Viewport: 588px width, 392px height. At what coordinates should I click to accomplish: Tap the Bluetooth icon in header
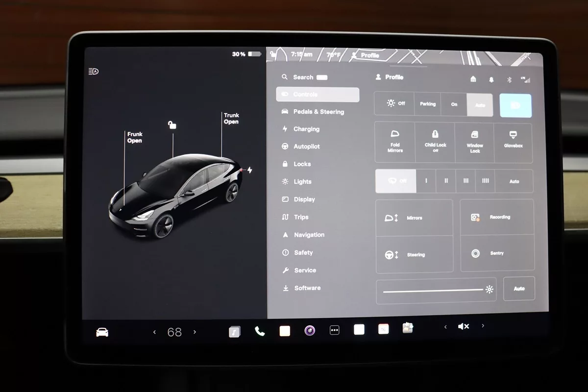[x=509, y=79]
